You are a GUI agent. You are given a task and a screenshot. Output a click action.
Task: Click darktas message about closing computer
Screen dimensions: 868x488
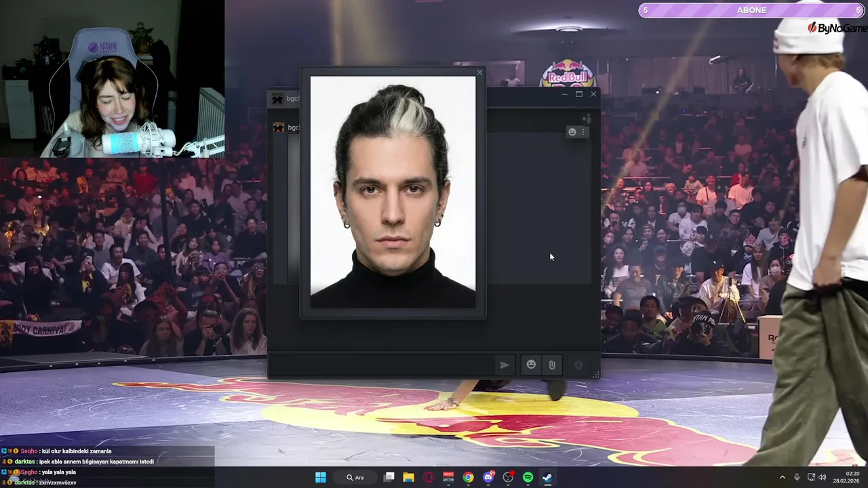click(x=96, y=462)
